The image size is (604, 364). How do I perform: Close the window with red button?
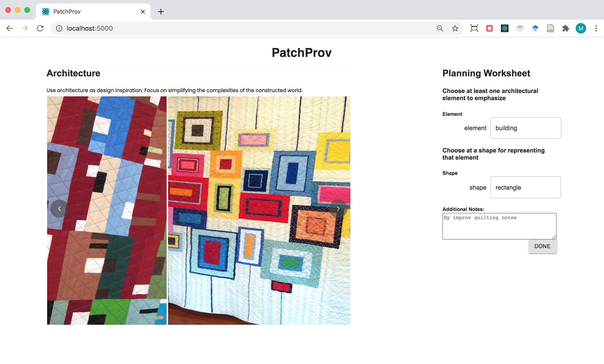coord(8,10)
